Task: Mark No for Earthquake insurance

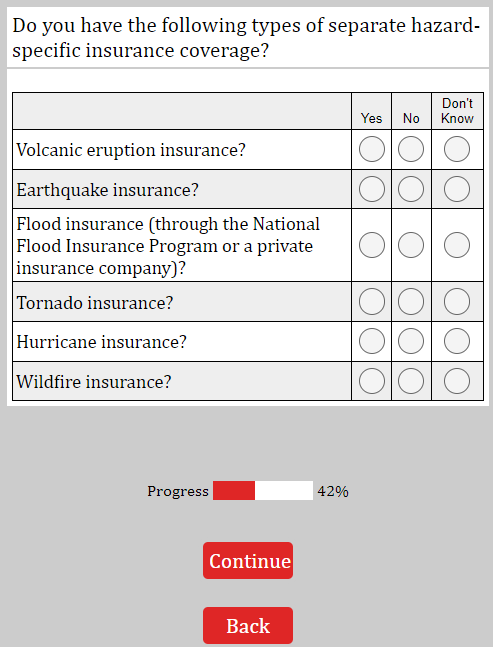Action: pyautogui.click(x=411, y=189)
